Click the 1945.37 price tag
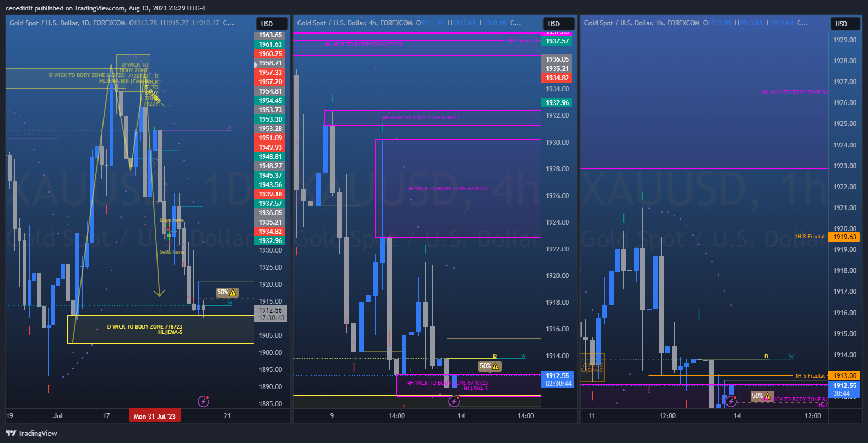Screen dimensions: 868x443 click(271, 176)
